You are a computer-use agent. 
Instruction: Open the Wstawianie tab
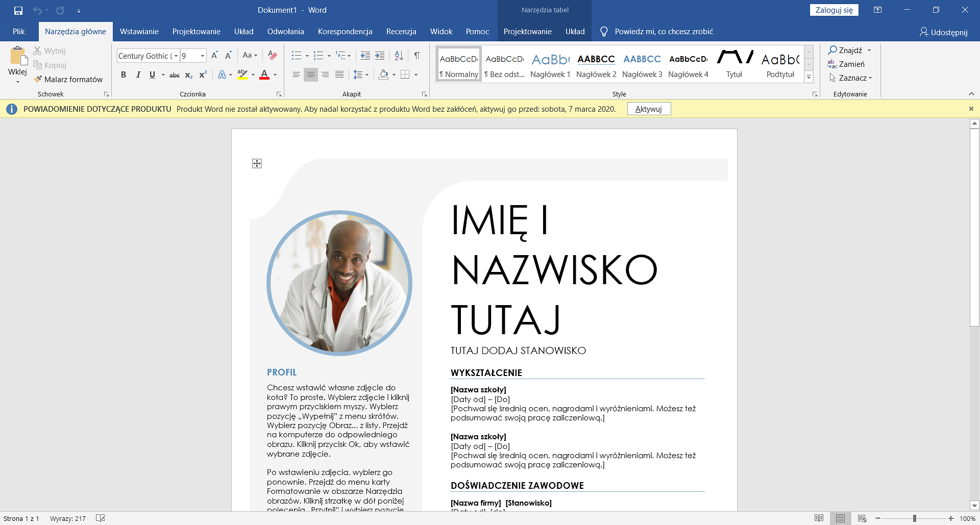(x=139, y=32)
